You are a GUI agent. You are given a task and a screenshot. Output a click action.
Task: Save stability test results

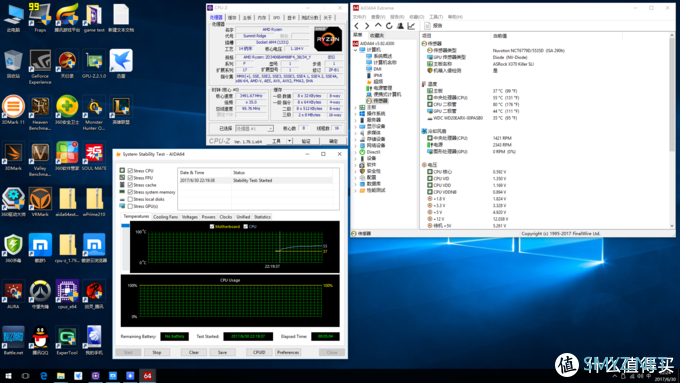pyautogui.click(x=222, y=352)
